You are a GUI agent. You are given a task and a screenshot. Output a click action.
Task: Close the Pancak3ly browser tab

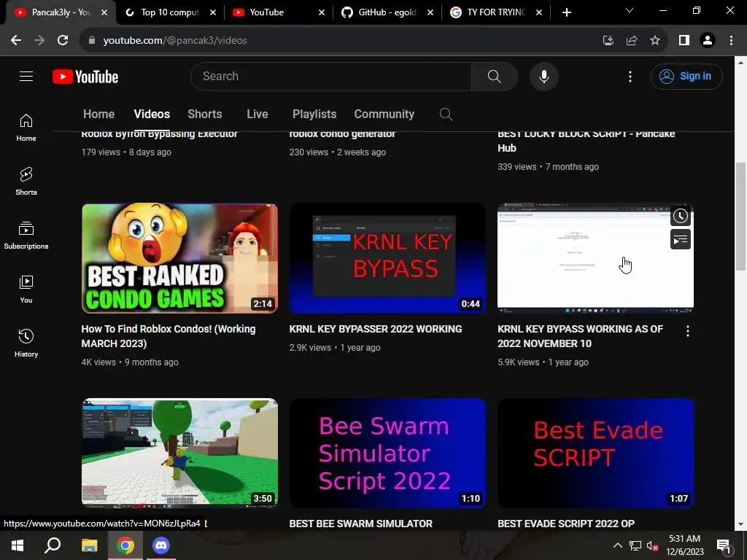point(104,12)
